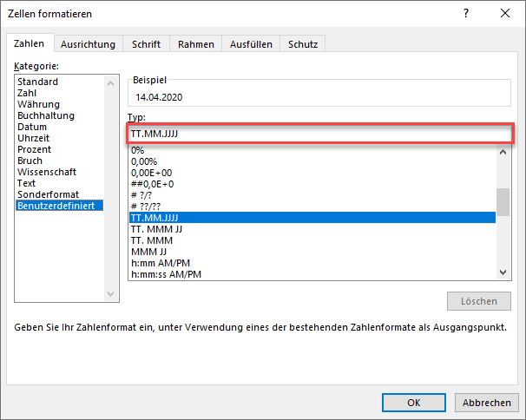The height and width of the screenshot is (420, 526).
Task: Click the Typ format input field
Action: pos(320,134)
